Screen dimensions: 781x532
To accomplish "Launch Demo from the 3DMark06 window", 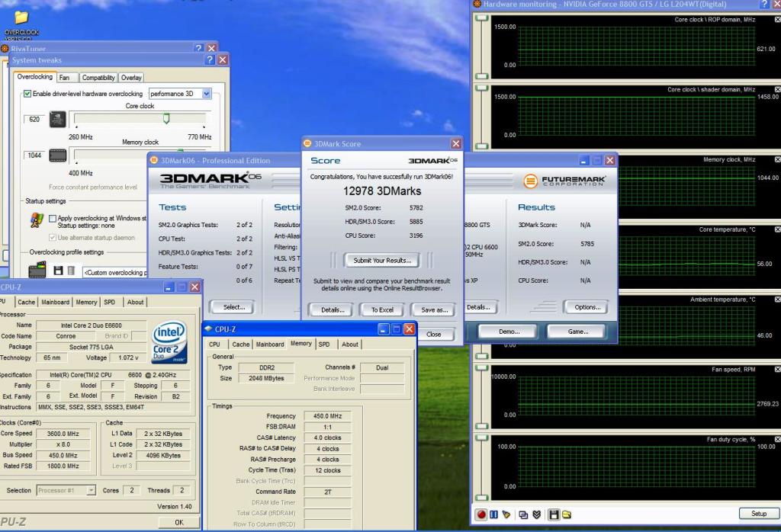I will coord(509,332).
